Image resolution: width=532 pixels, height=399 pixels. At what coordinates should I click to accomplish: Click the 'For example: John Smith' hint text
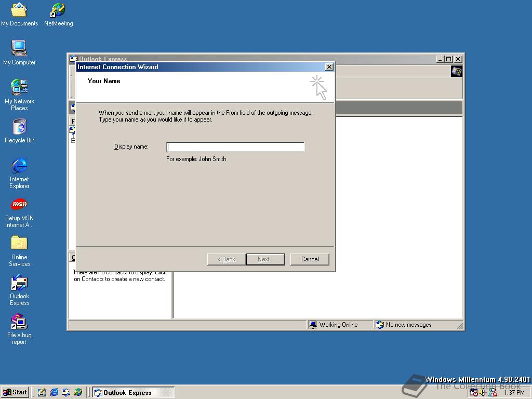tap(196, 159)
